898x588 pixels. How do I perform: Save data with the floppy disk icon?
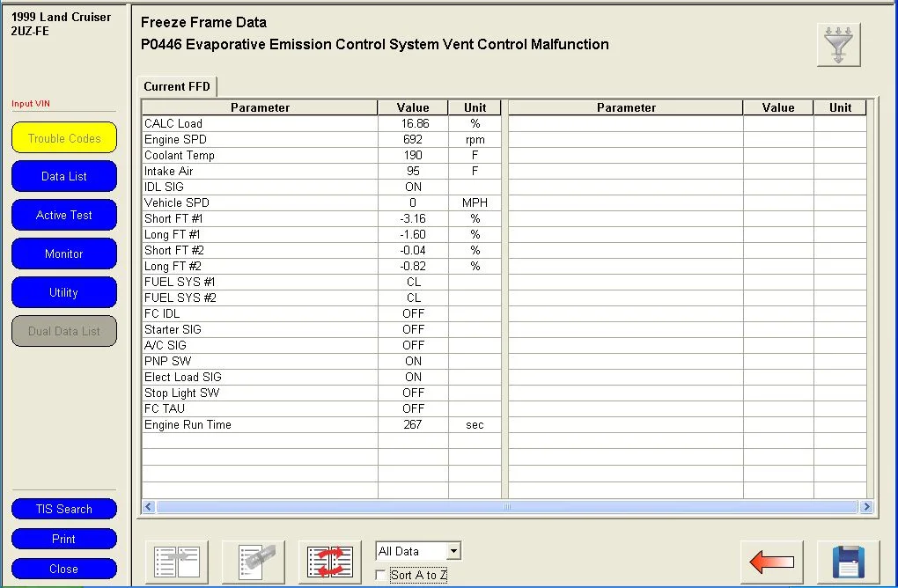click(x=848, y=562)
